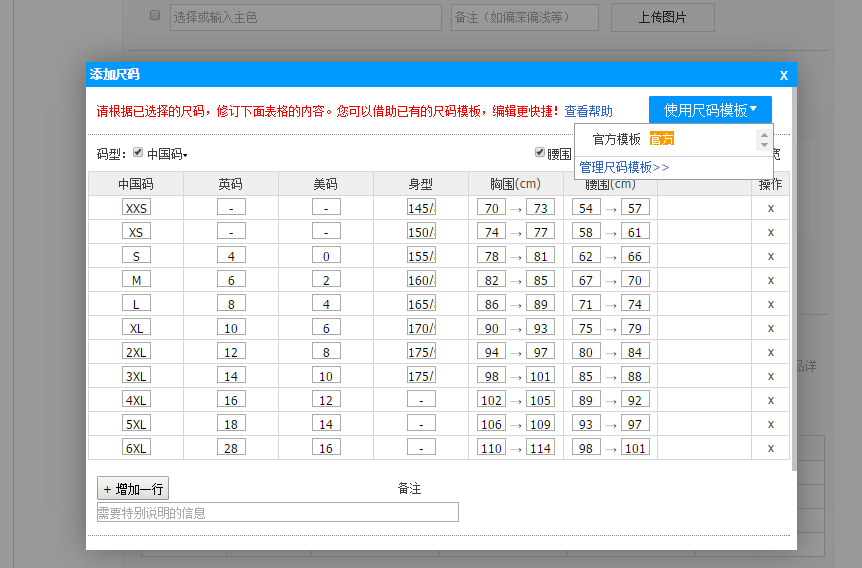862x568 pixels.
Task: Delete the 4XL size row
Action: [770, 400]
